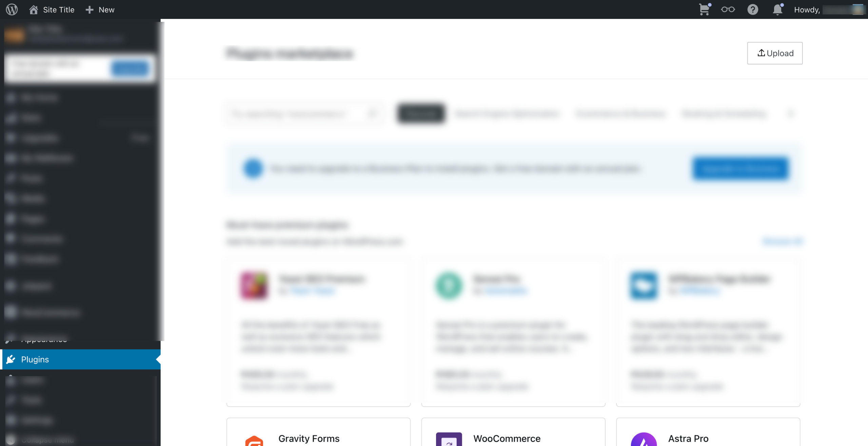Click the Upload button
The image size is (868, 446).
775,53
